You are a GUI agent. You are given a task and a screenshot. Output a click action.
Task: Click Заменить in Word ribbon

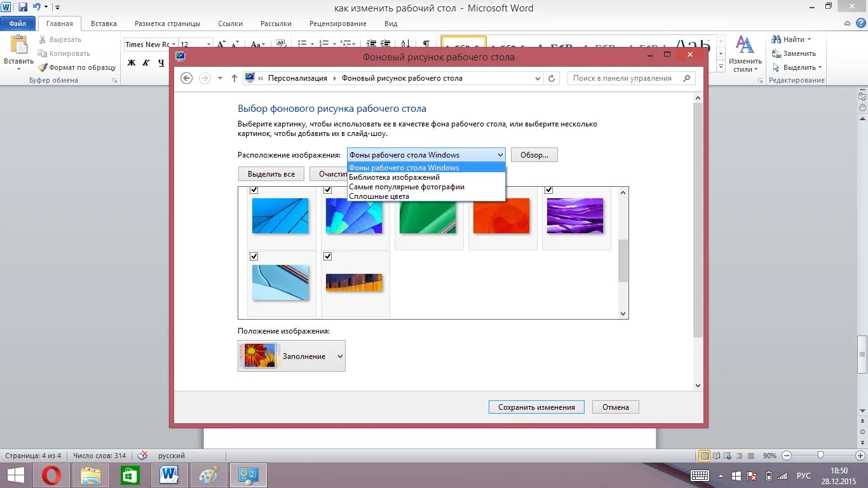pos(794,53)
